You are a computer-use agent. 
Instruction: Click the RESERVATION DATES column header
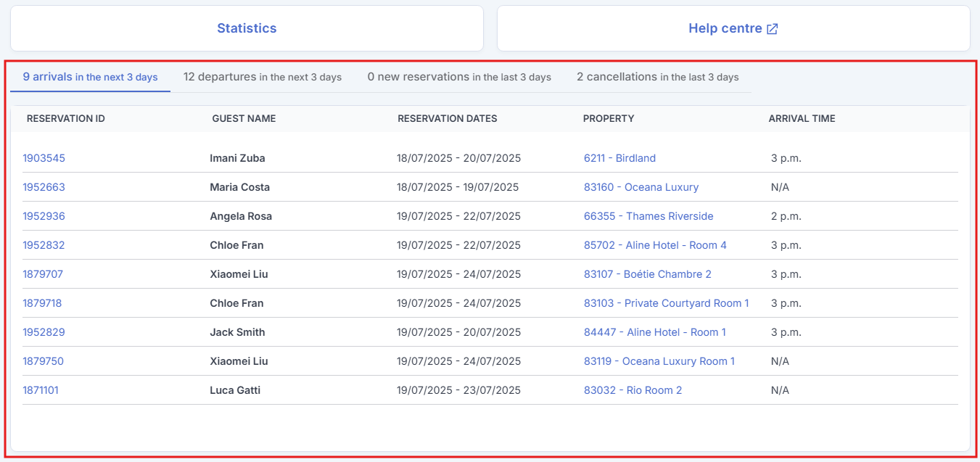tap(448, 118)
